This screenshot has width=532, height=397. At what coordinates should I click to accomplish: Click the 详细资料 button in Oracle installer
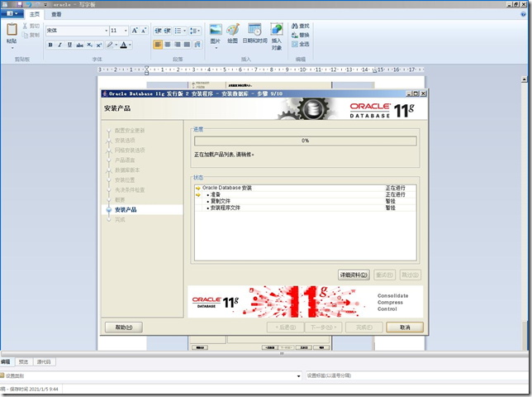coord(354,275)
